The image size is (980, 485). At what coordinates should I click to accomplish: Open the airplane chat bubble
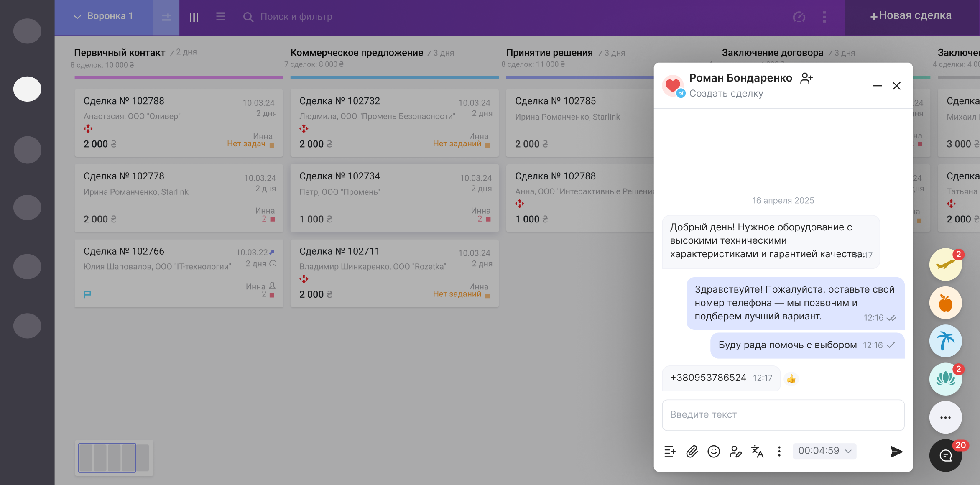tap(945, 265)
